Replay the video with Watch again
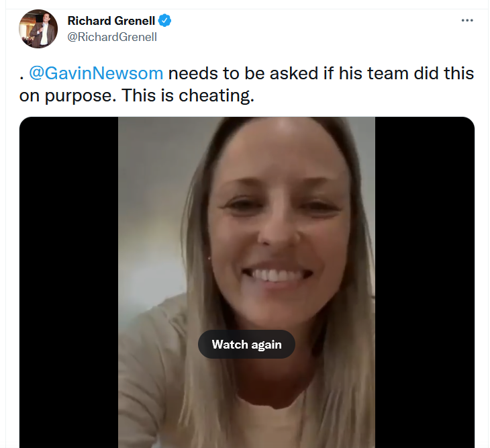Screen dimensions: 490x448 (x=246, y=344)
